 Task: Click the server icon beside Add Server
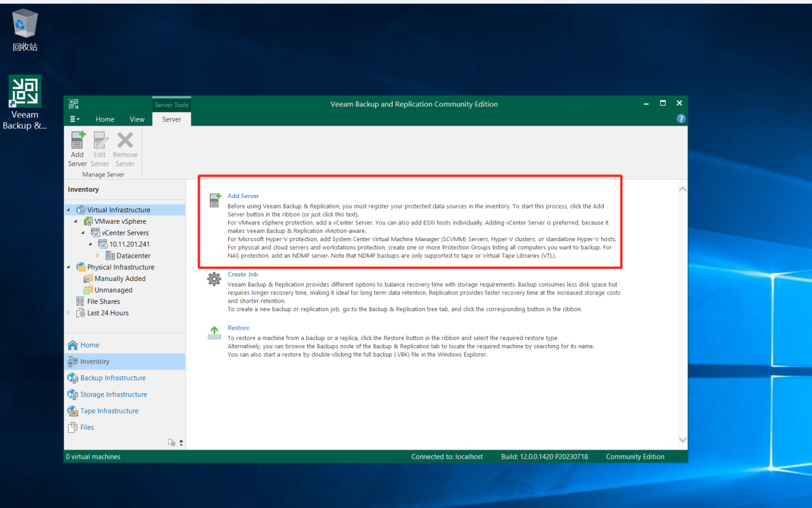215,200
